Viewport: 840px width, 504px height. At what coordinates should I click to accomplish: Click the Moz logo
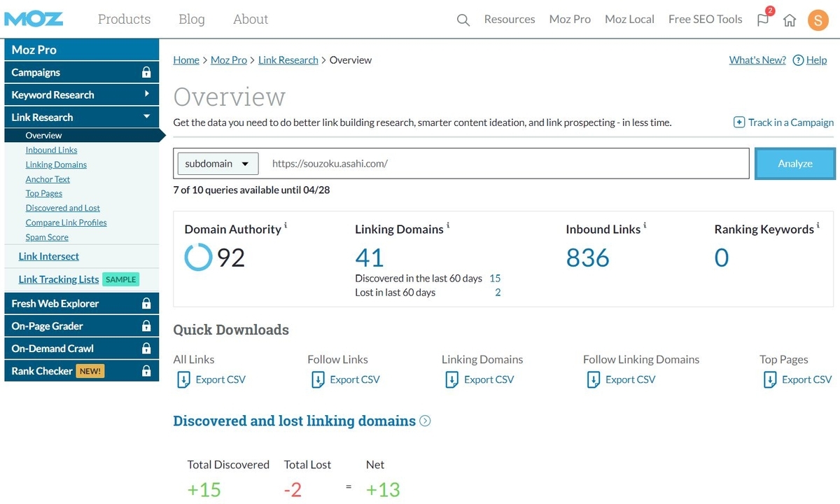34,19
